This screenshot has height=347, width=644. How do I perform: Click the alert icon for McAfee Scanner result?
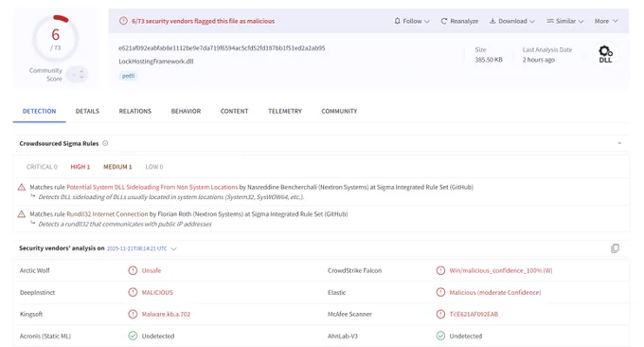click(440, 314)
